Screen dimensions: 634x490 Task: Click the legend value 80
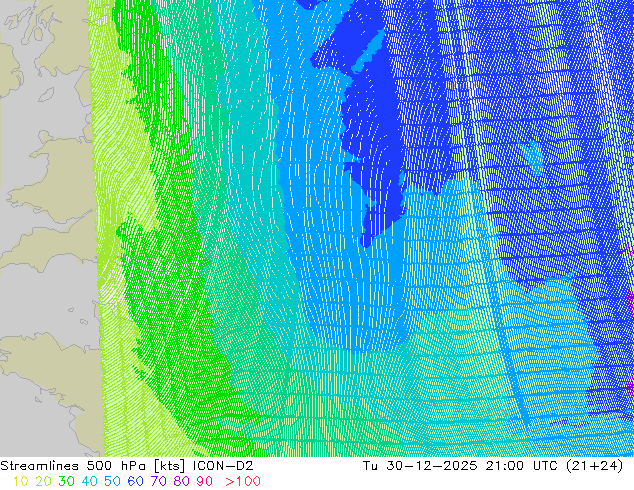(x=182, y=481)
